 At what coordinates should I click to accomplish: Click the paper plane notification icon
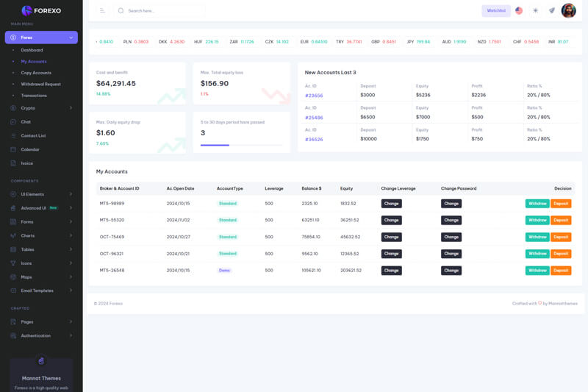pos(552,10)
